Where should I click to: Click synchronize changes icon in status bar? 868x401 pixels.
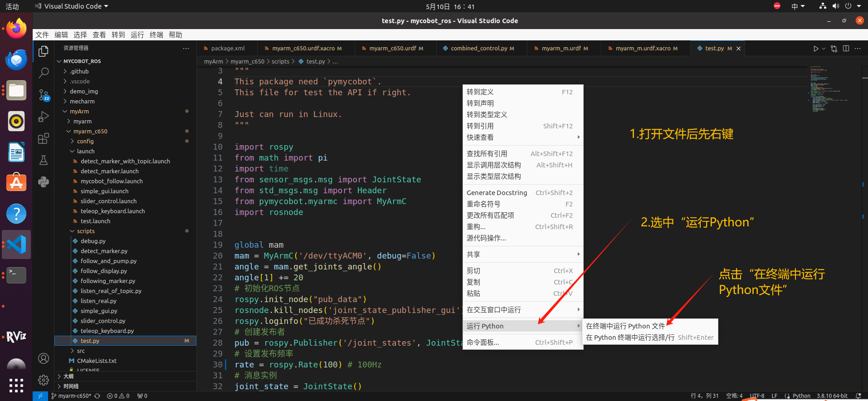point(97,396)
